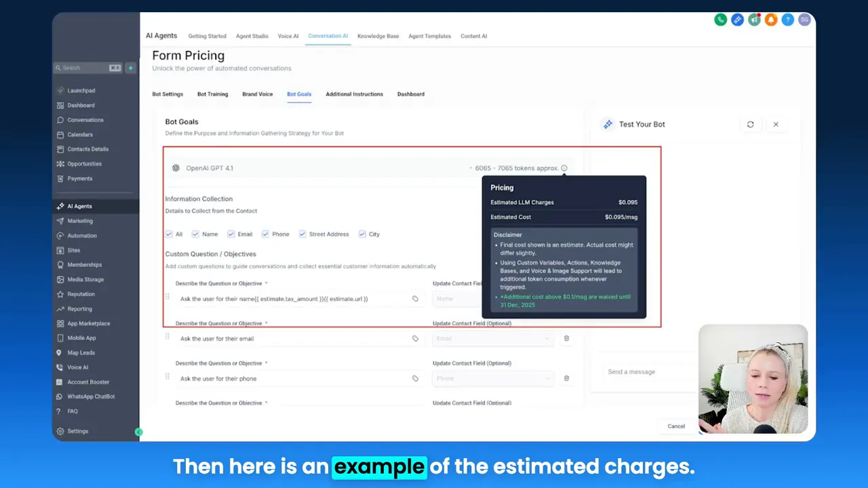Screen dimensions: 868x488
Task: Click the green megaphone announcements icon
Action: point(754,20)
